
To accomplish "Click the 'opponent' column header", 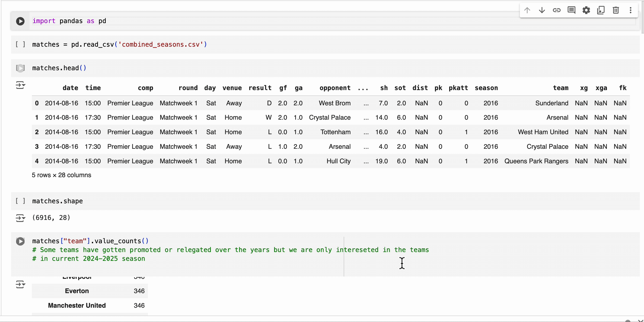I will point(335,88).
